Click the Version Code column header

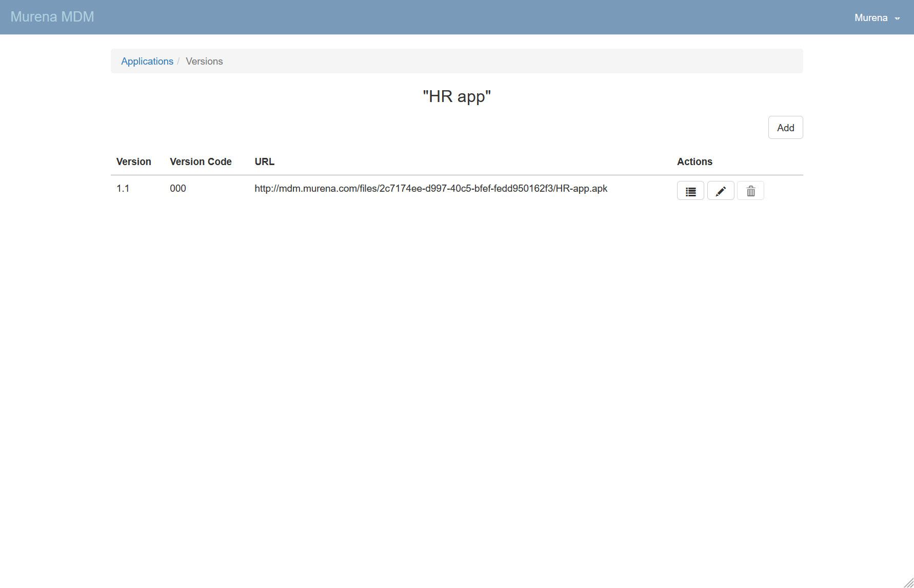201,161
